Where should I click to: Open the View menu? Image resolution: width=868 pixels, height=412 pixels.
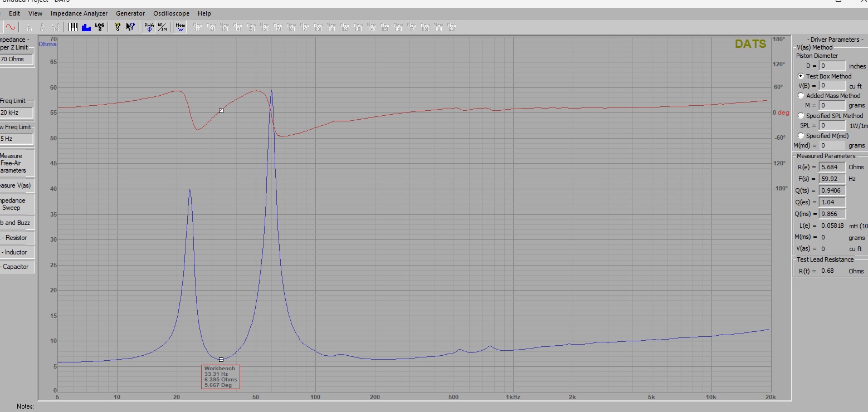pyautogui.click(x=35, y=13)
